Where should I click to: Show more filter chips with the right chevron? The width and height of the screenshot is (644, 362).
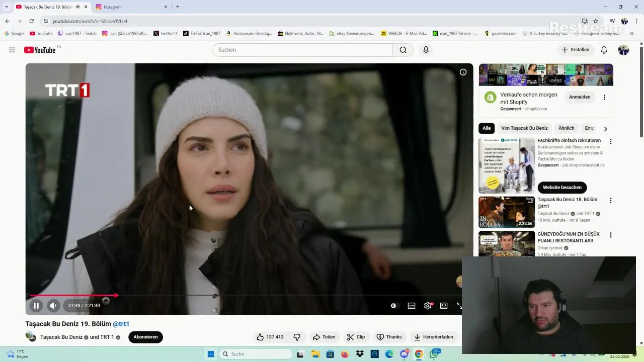(605, 129)
